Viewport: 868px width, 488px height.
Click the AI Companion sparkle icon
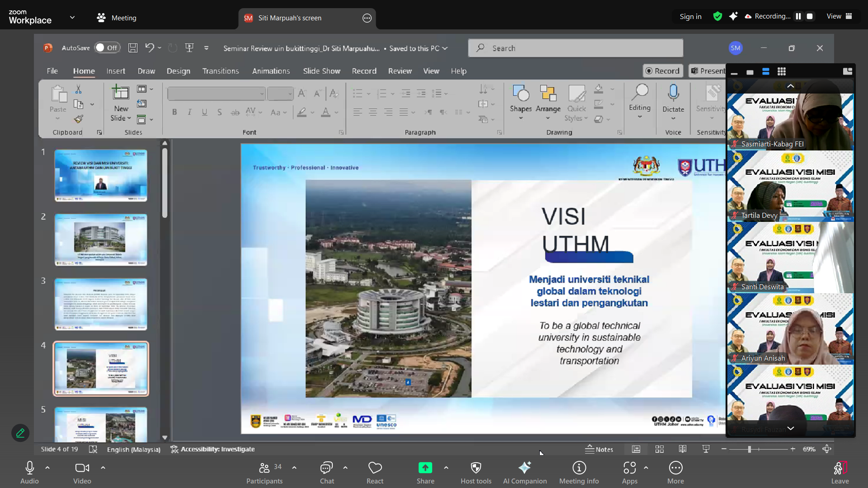coord(524,468)
